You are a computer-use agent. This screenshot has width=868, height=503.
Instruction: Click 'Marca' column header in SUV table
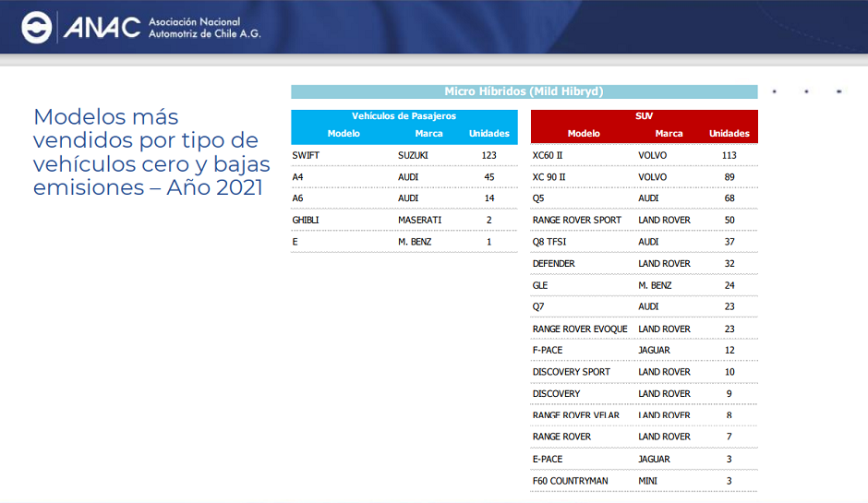pyautogui.click(x=669, y=133)
